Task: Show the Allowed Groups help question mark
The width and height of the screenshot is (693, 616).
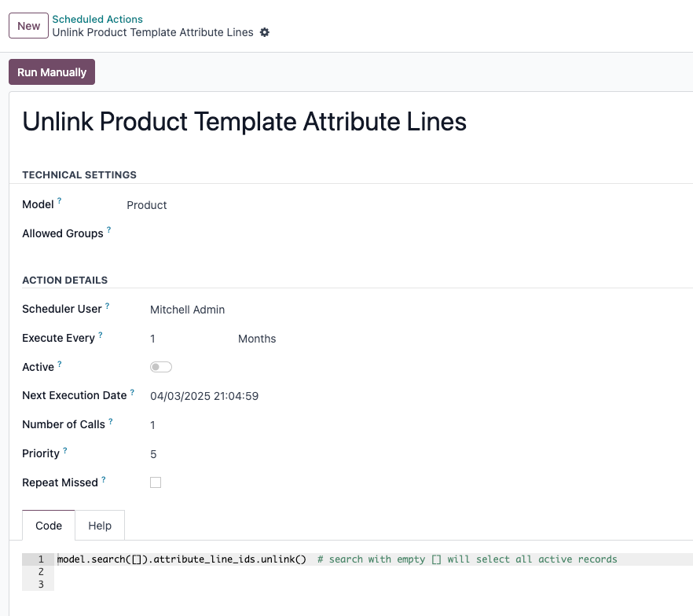Action: coord(108,229)
